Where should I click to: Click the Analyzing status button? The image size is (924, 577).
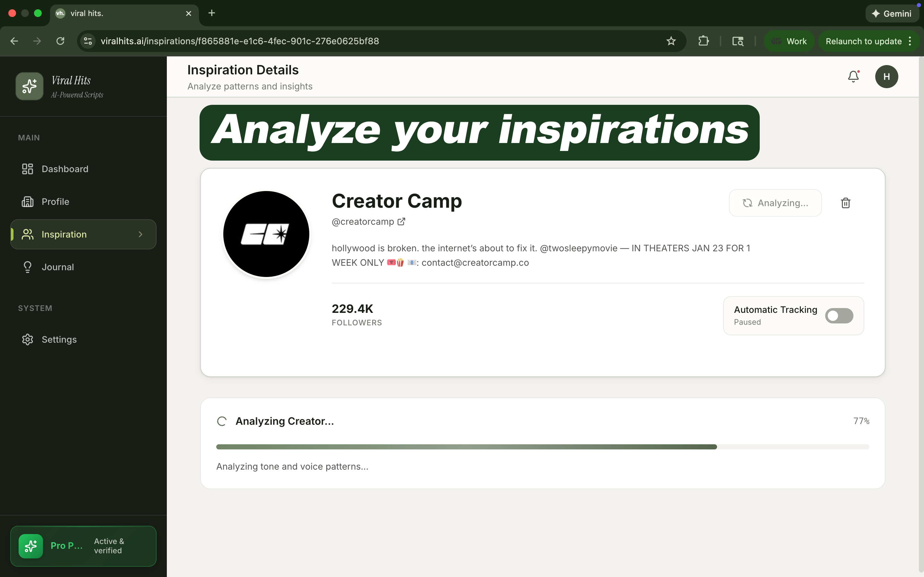(x=775, y=203)
